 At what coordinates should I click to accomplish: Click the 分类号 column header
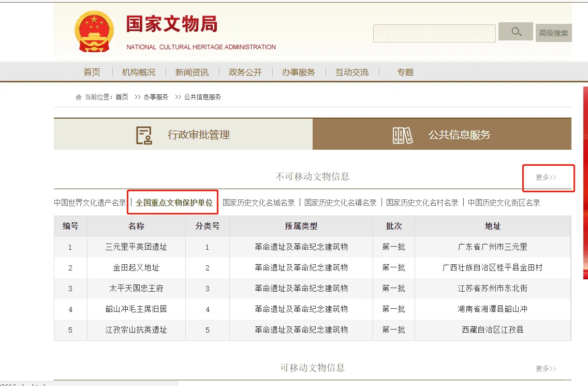click(208, 226)
